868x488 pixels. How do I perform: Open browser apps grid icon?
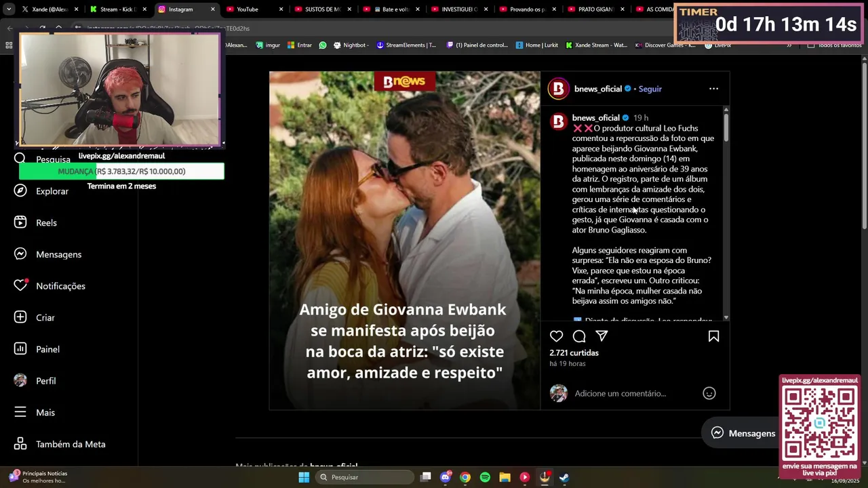point(9,45)
